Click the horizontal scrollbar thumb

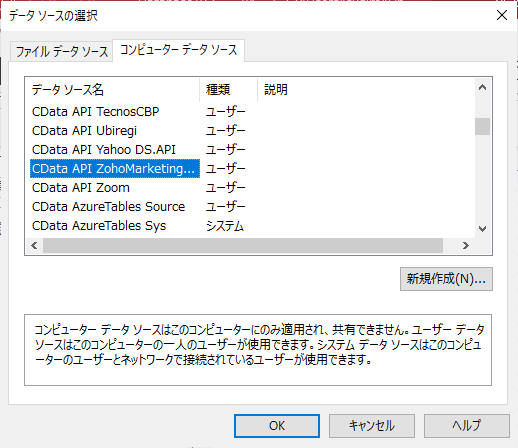[x=243, y=246]
